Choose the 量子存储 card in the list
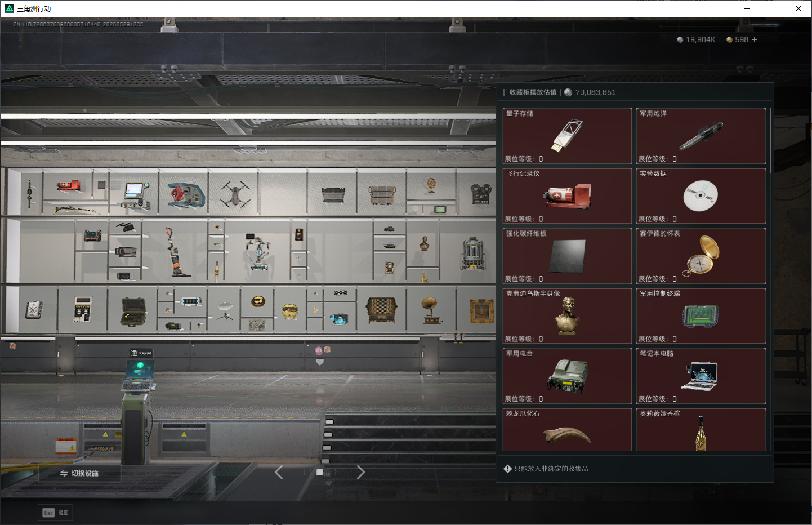 (567, 136)
